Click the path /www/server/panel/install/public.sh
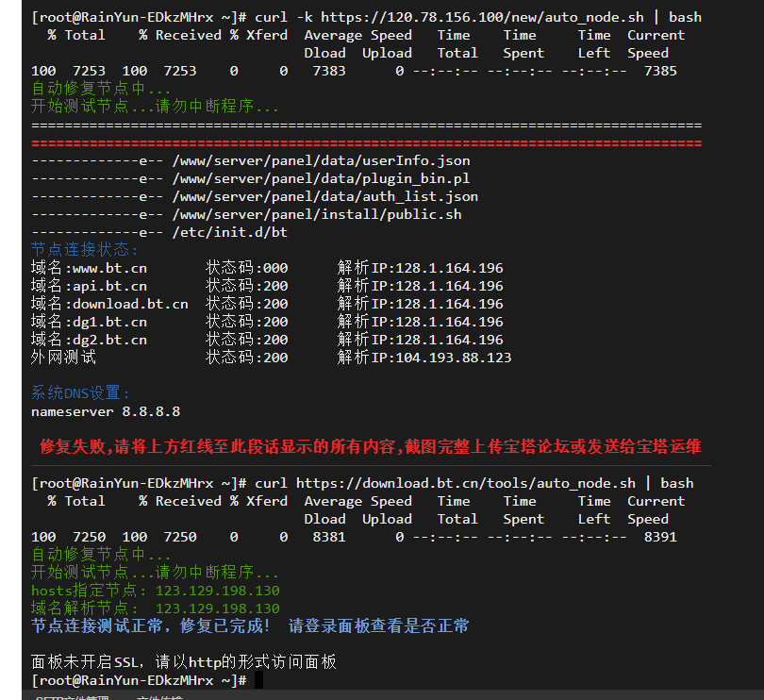Viewport: 764px width, 700px height. 317,214
